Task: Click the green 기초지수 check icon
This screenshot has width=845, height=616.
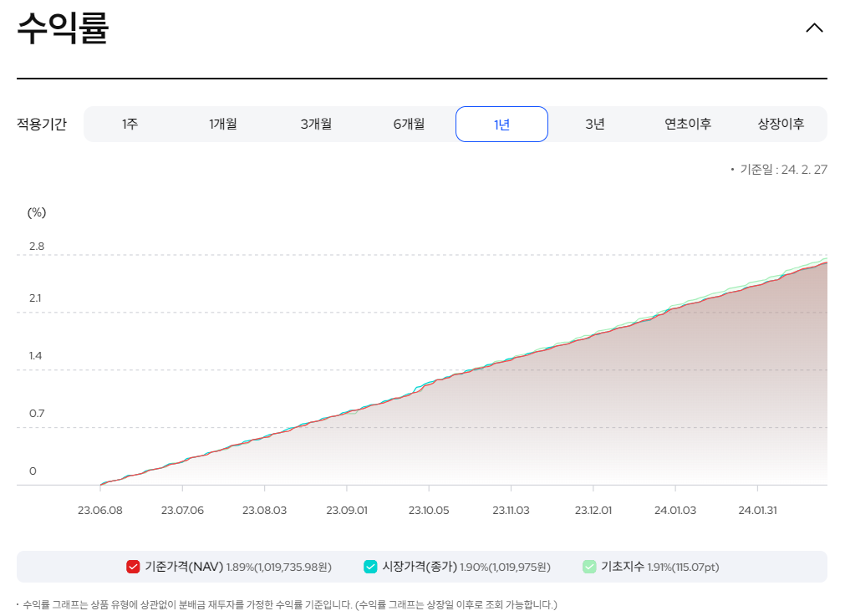Action: [x=590, y=566]
